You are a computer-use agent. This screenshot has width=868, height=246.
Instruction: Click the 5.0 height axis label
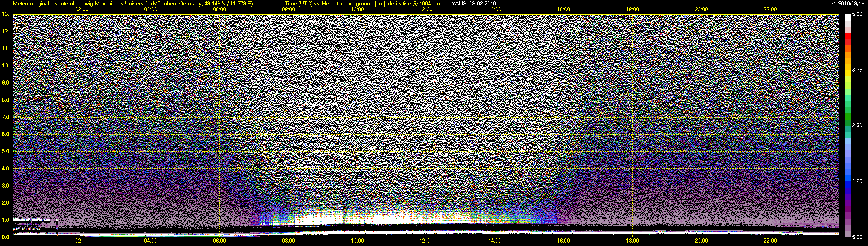click(5, 151)
